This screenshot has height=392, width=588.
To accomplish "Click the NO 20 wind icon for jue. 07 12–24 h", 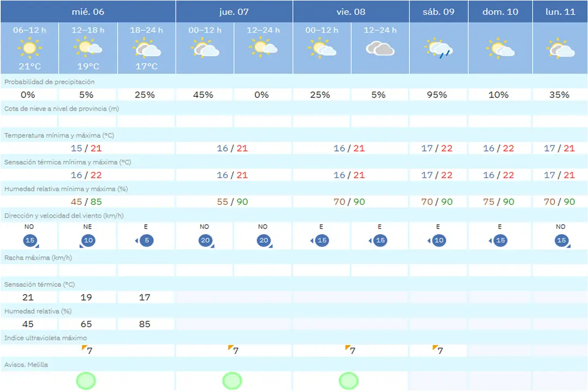I will coord(265,241).
